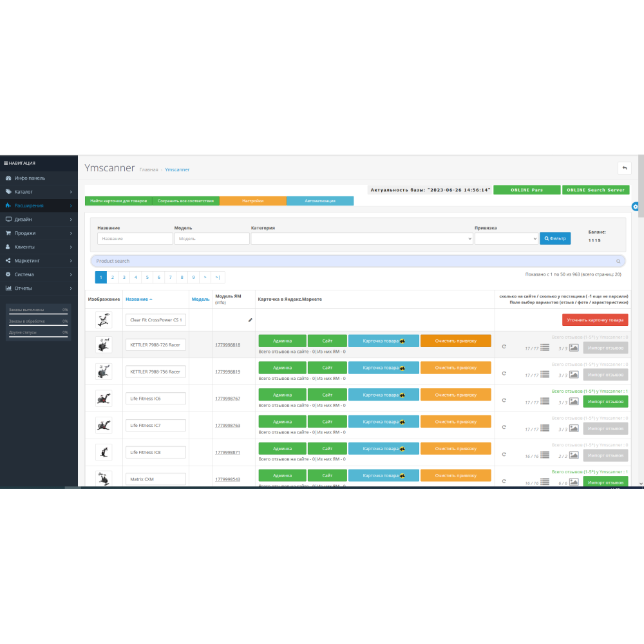Expand Каталог menu in sidebar

(39, 192)
